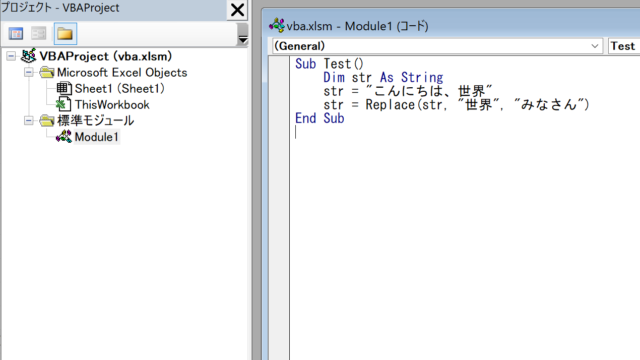Collapse the Microsoft Excel Objects node
640x360 pixels.
[29, 72]
